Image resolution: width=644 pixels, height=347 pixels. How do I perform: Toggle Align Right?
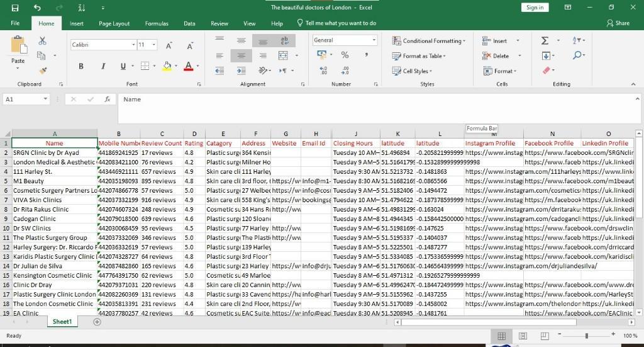(263, 55)
